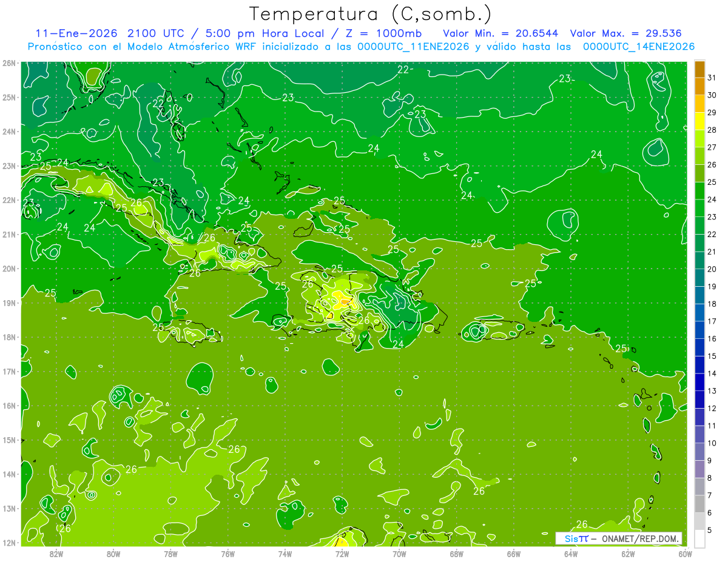Click the "0000UTC_14ENE2026" valid-until time
The height and width of the screenshot is (562, 728).
coord(639,47)
